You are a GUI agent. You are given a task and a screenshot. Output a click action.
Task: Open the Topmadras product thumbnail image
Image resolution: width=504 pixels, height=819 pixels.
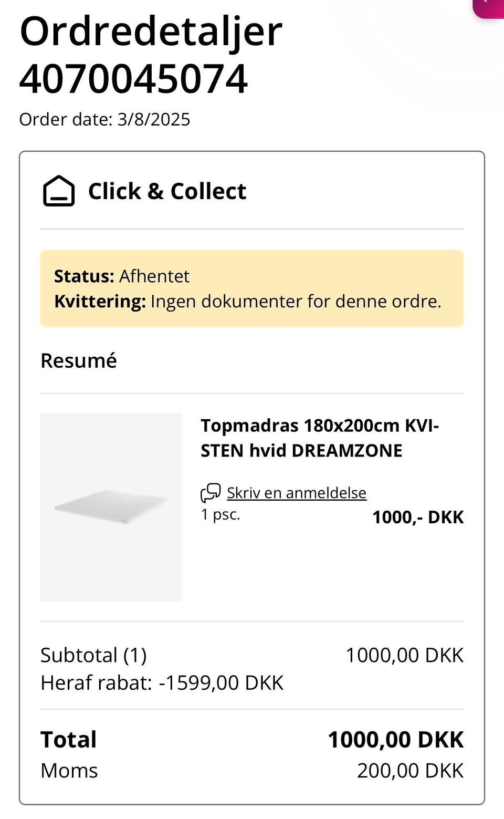coord(111,507)
